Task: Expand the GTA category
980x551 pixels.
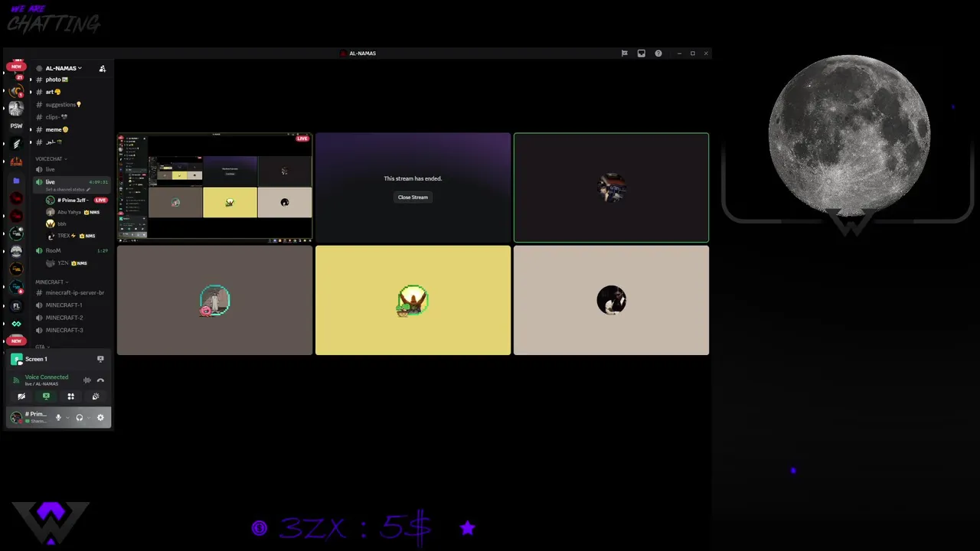Action: 43,347
